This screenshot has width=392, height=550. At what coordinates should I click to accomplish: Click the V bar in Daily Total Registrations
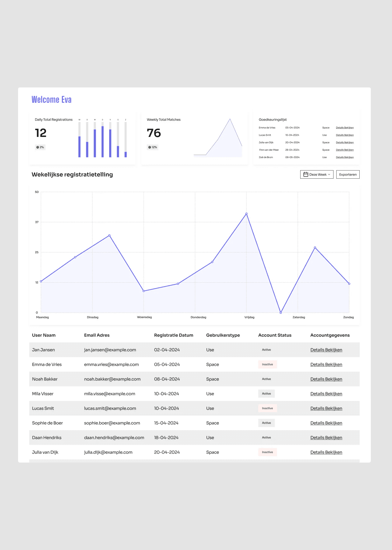tap(110, 139)
